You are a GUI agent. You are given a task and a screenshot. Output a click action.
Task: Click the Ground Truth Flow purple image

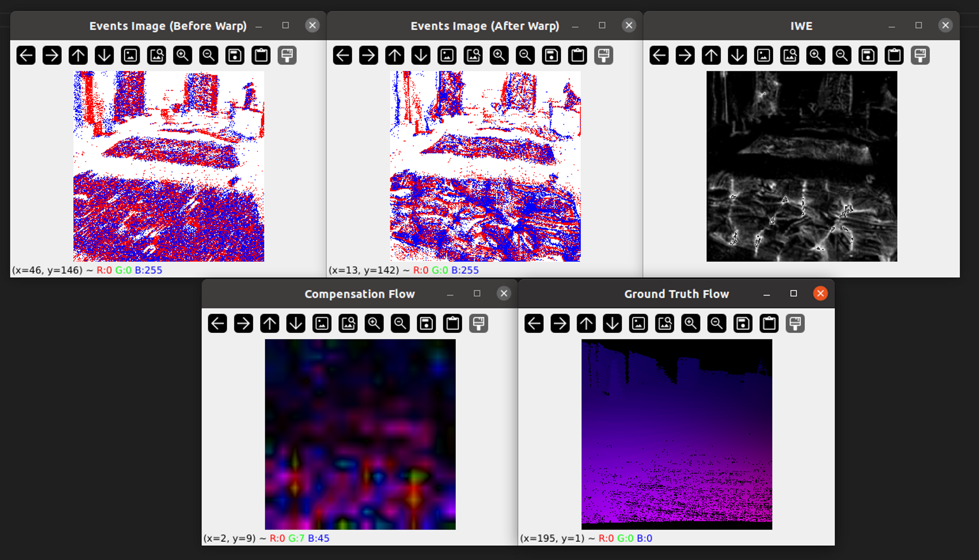pos(677,434)
